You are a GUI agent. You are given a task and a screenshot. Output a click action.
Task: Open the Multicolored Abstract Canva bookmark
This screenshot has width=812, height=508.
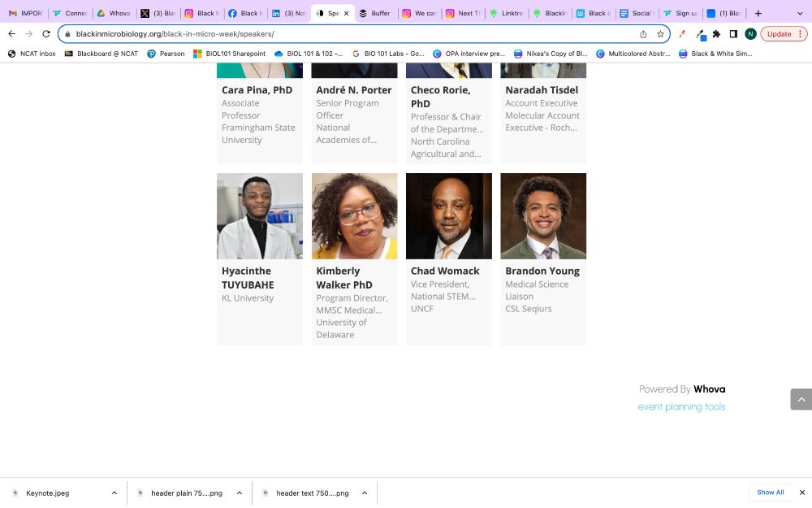633,54
